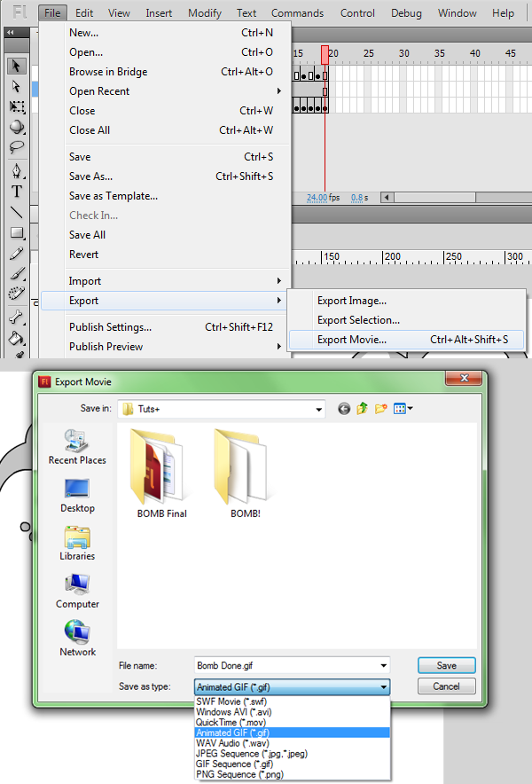Go up one folder level icon
Viewport: 532px width, 784px height.
pyautogui.click(x=362, y=409)
